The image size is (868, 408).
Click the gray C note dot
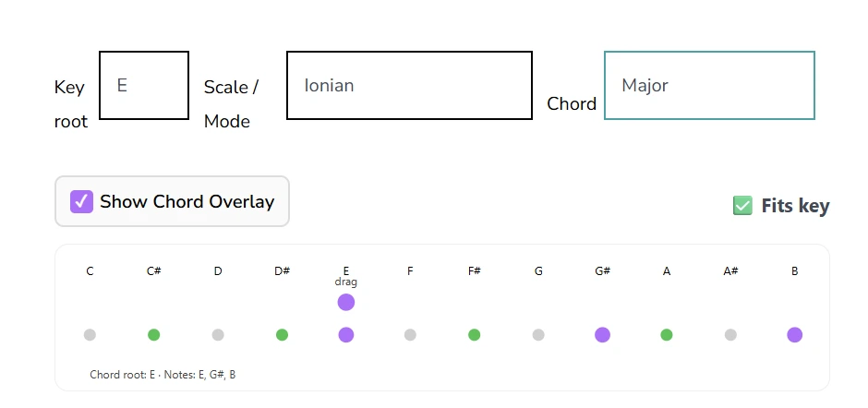click(90, 335)
